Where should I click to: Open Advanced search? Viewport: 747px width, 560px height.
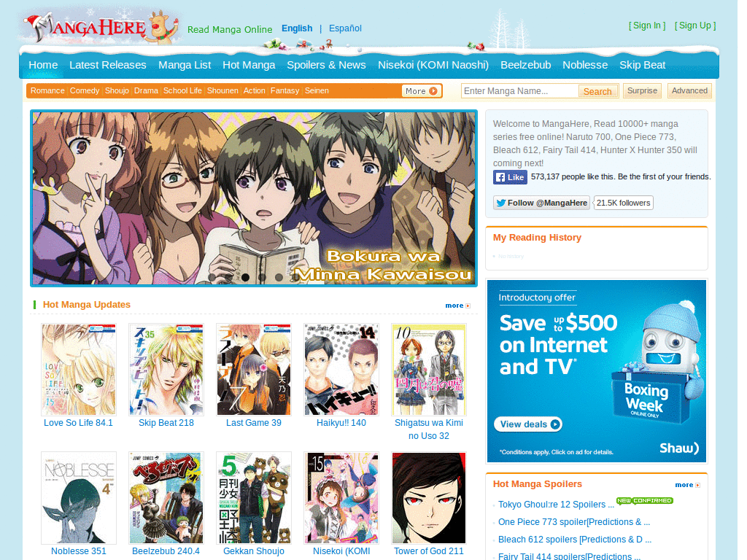click(689, 91)
